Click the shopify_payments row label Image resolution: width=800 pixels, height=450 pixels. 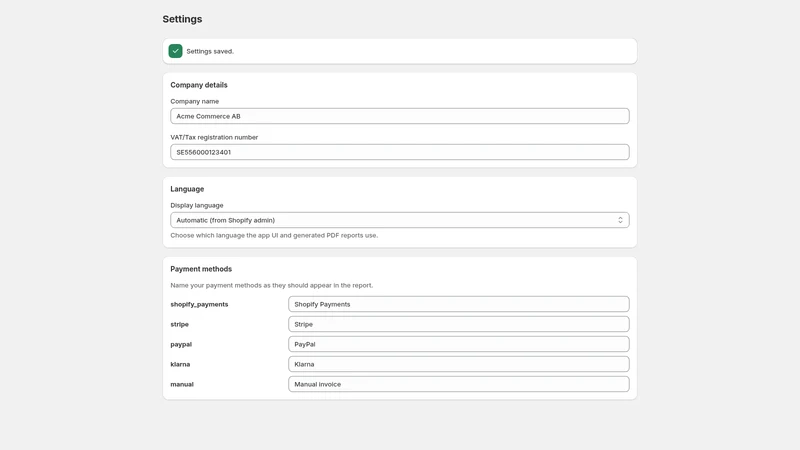pos(199,304)
